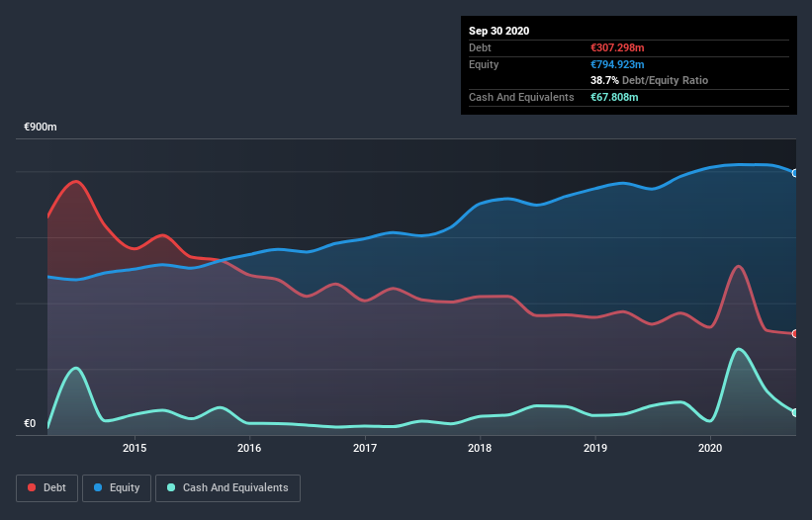Click the €900m y-axis label
Image resolution: width=812 pixels, height=520 pixels.
41,127
